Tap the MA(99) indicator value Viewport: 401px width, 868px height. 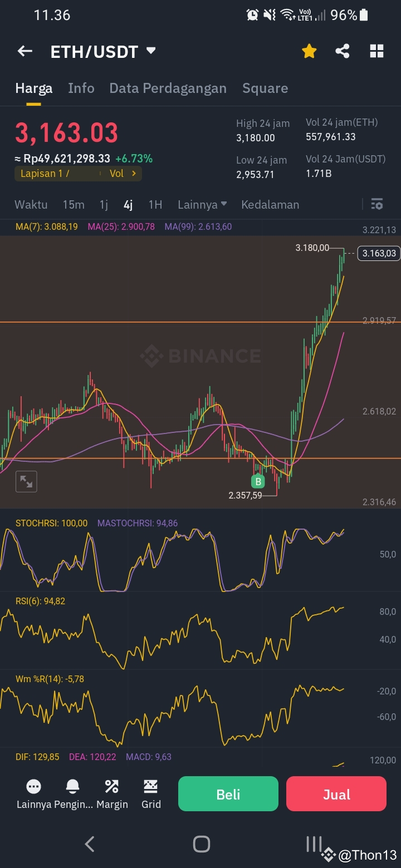coord(198,226)
